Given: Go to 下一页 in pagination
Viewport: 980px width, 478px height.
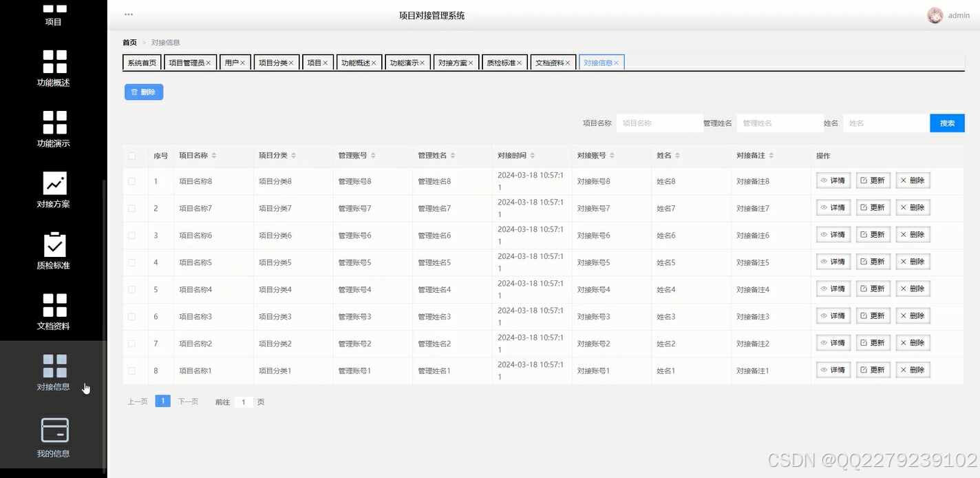Looking at the screenshot, I should coord(187,401).
